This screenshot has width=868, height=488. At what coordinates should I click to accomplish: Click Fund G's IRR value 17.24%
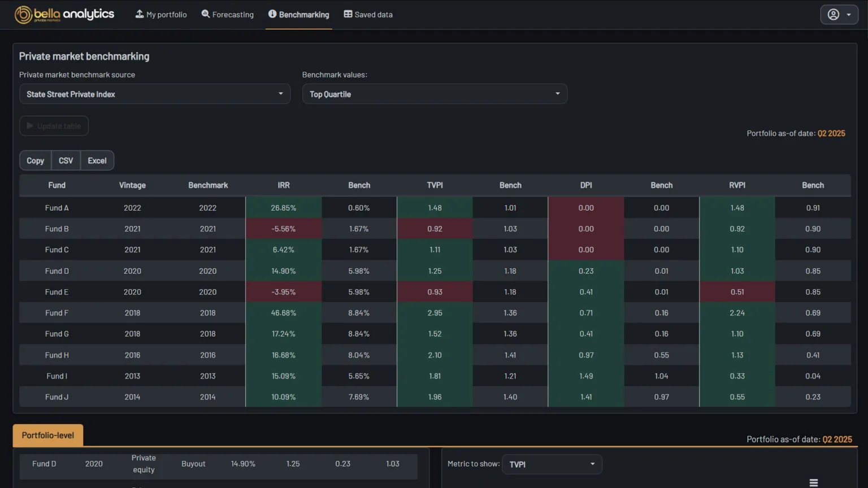284,334
